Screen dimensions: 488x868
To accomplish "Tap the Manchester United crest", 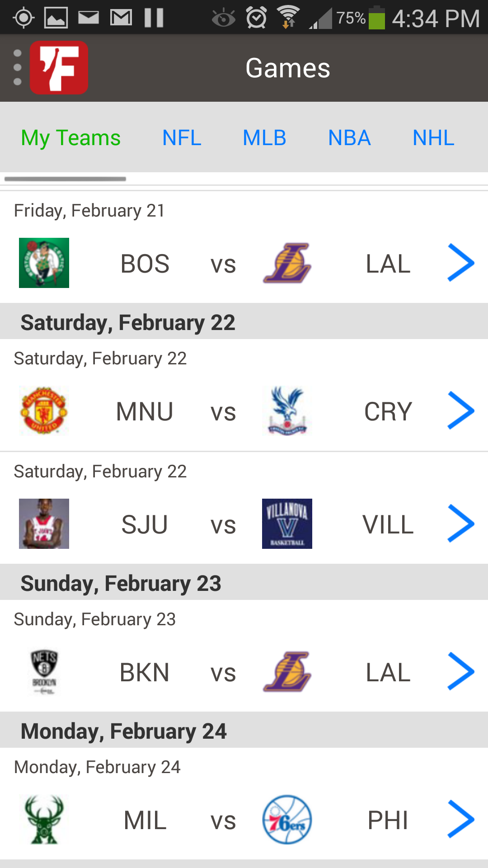I will (x=44, y=410).
